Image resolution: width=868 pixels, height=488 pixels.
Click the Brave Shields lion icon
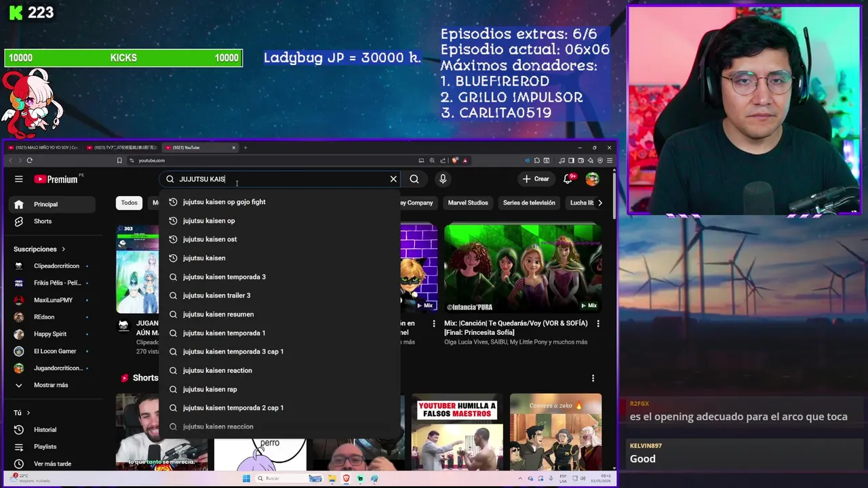455,161
